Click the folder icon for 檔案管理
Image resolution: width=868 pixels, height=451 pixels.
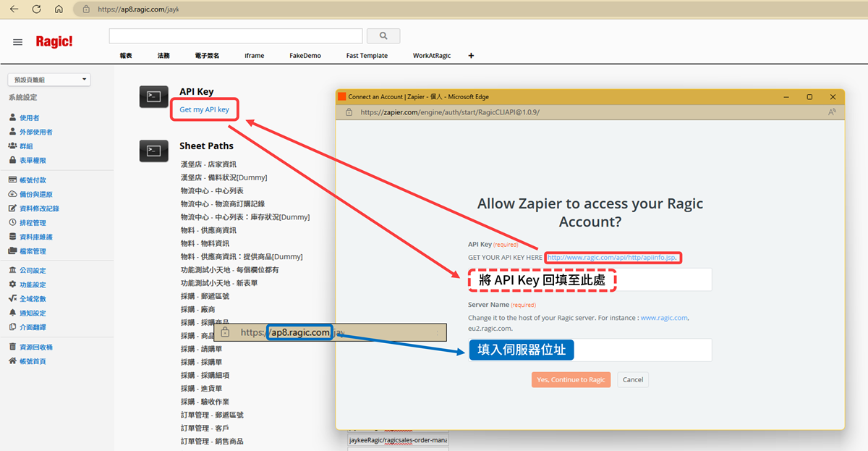click(x=12, y=250)
